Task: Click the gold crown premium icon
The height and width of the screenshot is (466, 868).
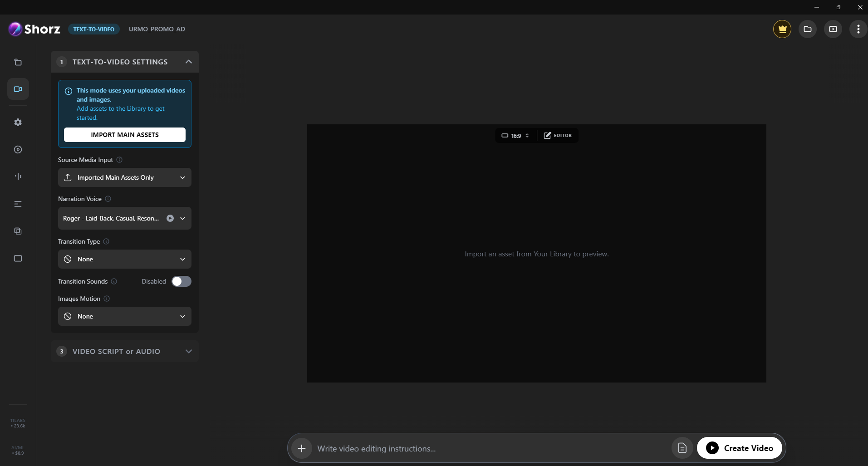Action: (782, 29)
